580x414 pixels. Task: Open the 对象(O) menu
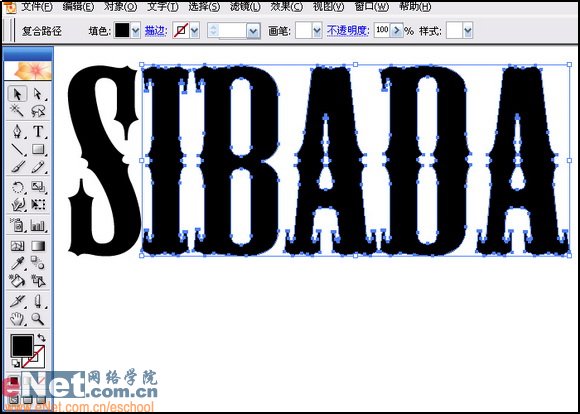coord(120,7)
